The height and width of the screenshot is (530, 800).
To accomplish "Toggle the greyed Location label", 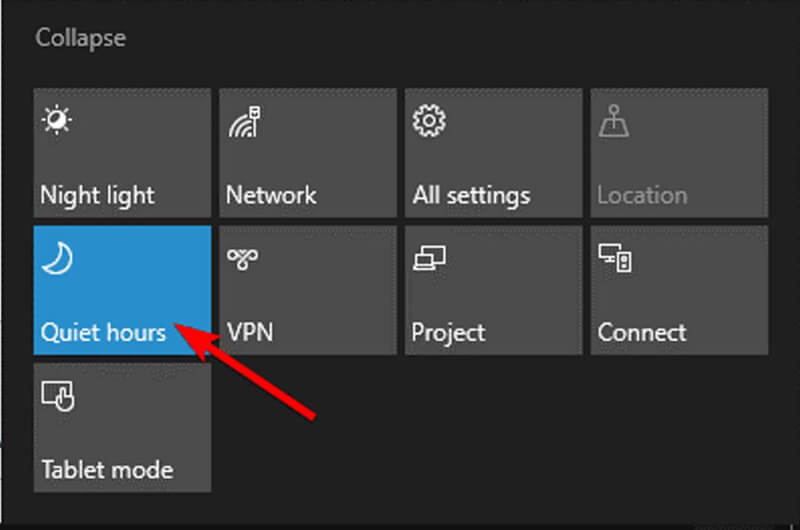I will click(x=642, y=195).
